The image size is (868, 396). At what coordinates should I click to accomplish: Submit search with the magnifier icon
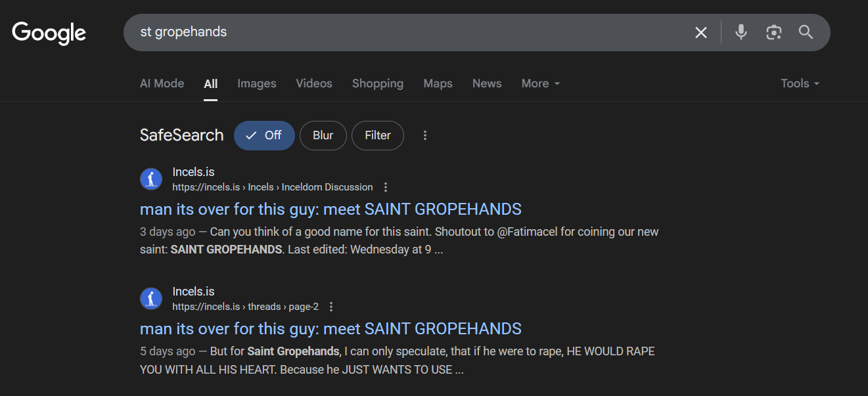(x=806, y=32)
